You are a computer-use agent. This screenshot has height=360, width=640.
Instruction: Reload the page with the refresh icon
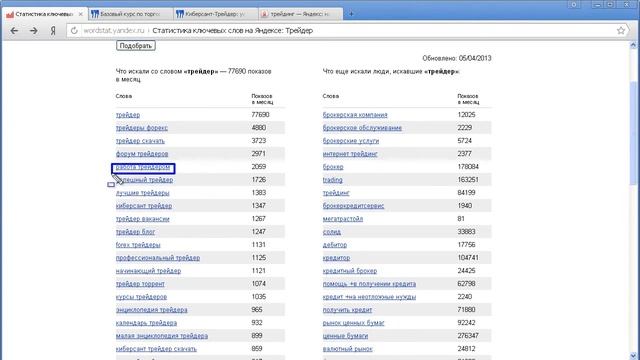tap(74, 31)
